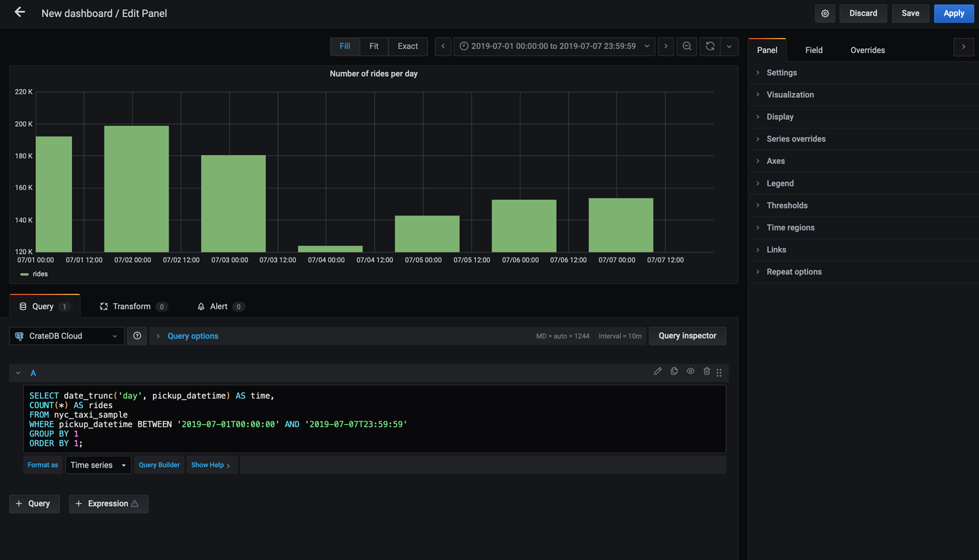Delete query A trash icon
The width and height of the screenshot is (979, 560).
[706, 371]
